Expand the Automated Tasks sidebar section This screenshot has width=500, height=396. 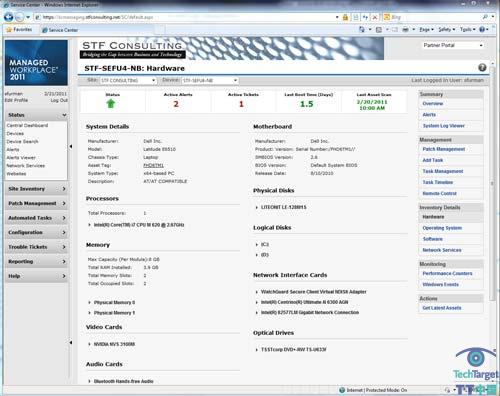36,218
